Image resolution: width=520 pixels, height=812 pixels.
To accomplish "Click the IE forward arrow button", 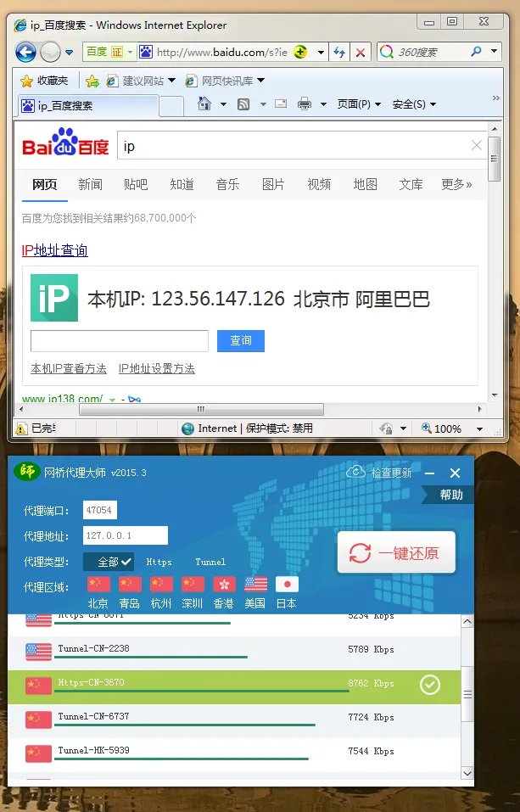I will 50,52.
